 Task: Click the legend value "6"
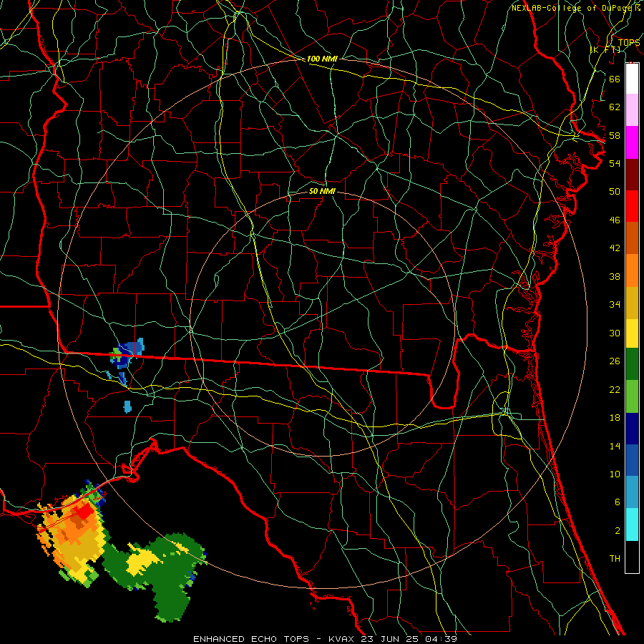618,502
